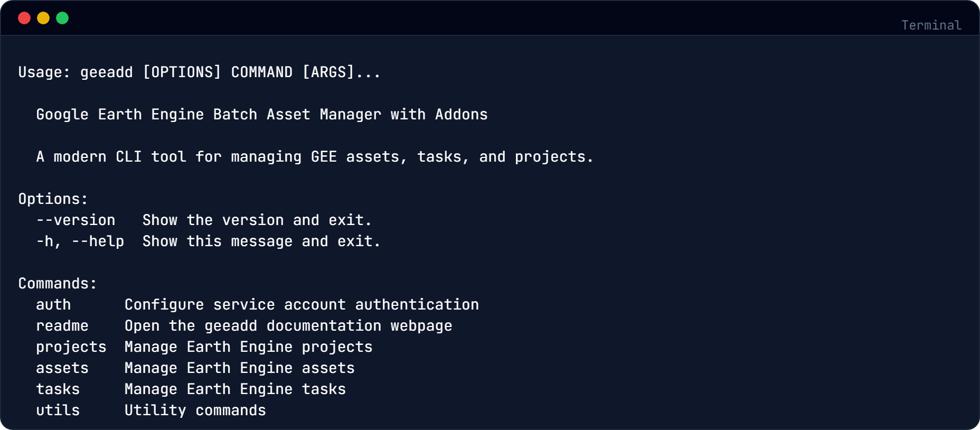Click the Options: section heading
This screenshot has width=980, height=430.
pos(53,199)
